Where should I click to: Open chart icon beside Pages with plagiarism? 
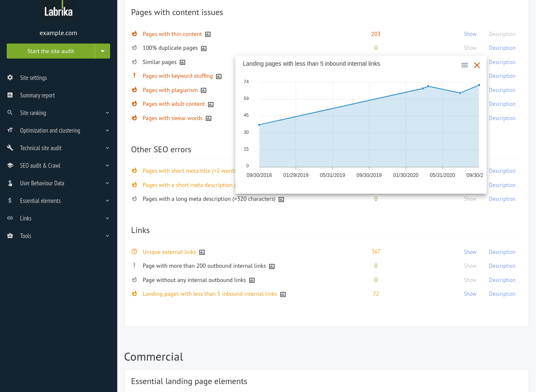pos(204,90)
